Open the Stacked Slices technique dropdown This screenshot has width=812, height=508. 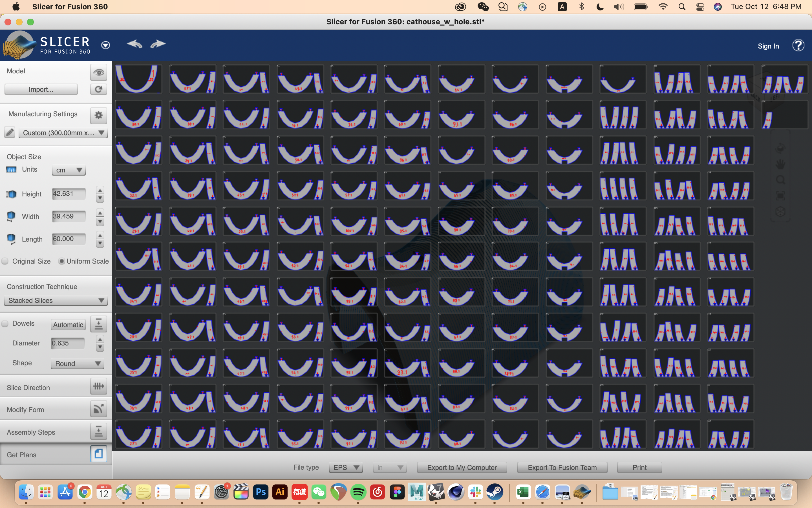[56, 300]
